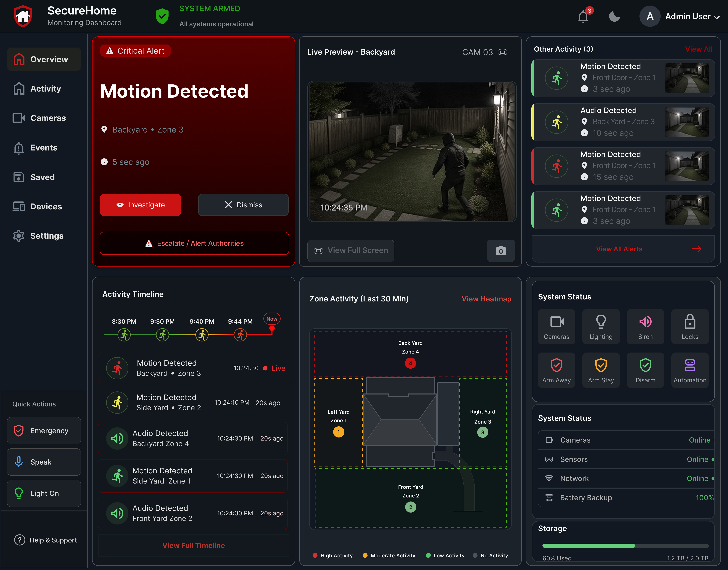Open live Motion Detected Backyard Zone 3 entry

coord(196,368)
